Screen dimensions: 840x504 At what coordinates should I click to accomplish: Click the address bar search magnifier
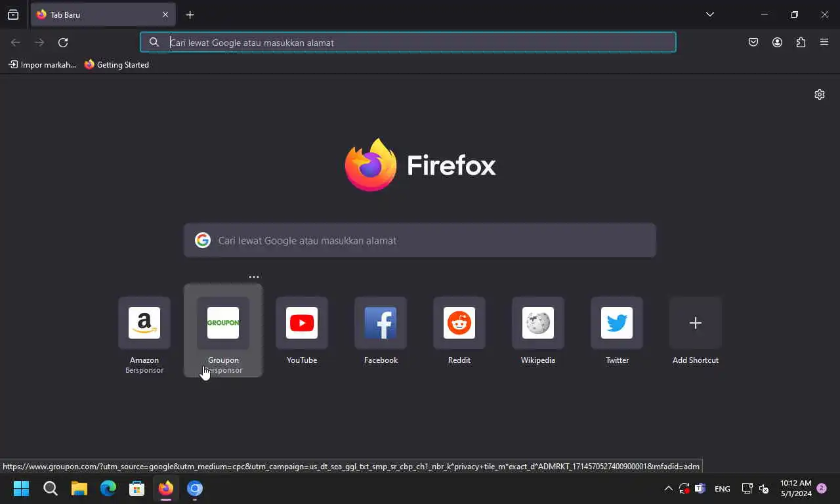click(x=154, y=43)
